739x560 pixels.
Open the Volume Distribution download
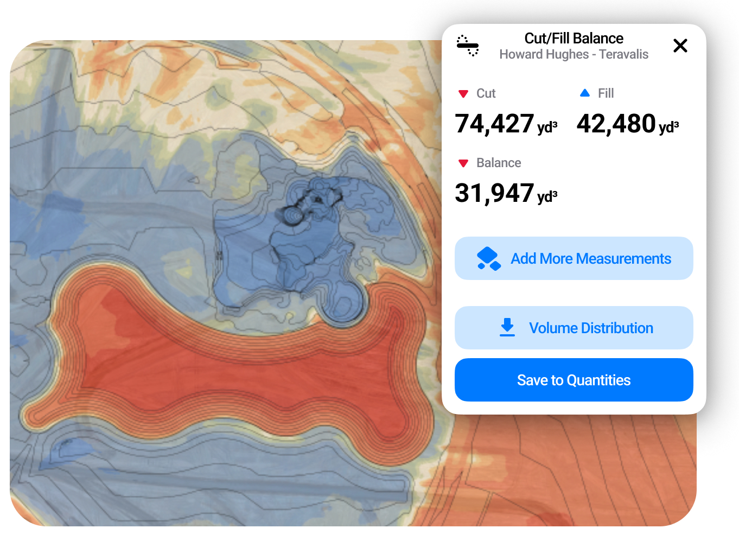click(574, 328)
